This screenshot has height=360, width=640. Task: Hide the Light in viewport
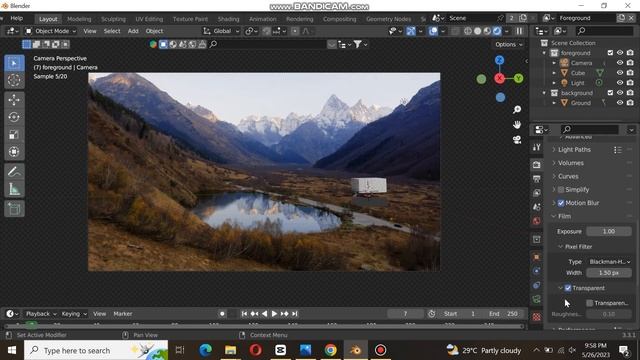[620, 82]
